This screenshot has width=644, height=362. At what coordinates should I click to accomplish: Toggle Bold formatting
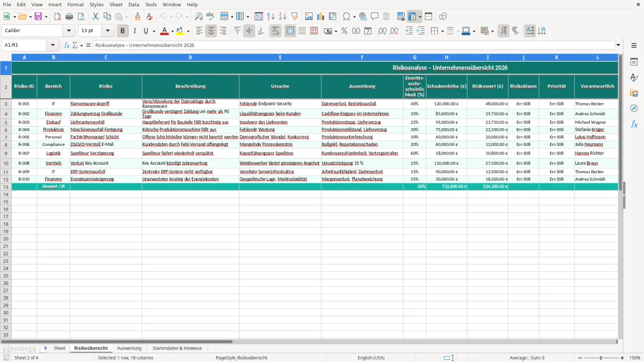[123, 31]
